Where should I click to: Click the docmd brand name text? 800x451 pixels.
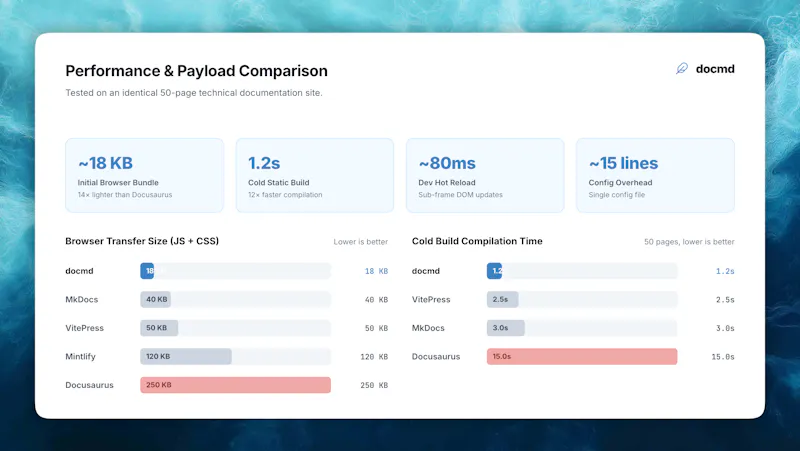pyautogui.click(x=715, y=69)
